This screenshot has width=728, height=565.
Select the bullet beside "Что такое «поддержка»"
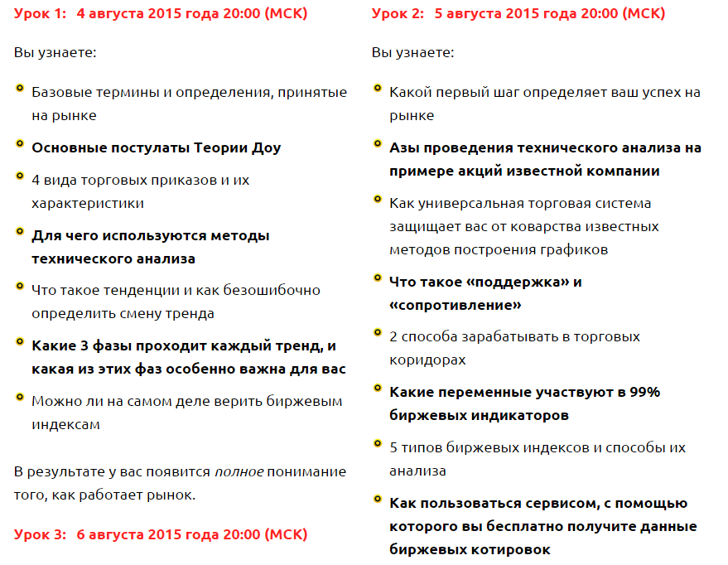point(377,278)
